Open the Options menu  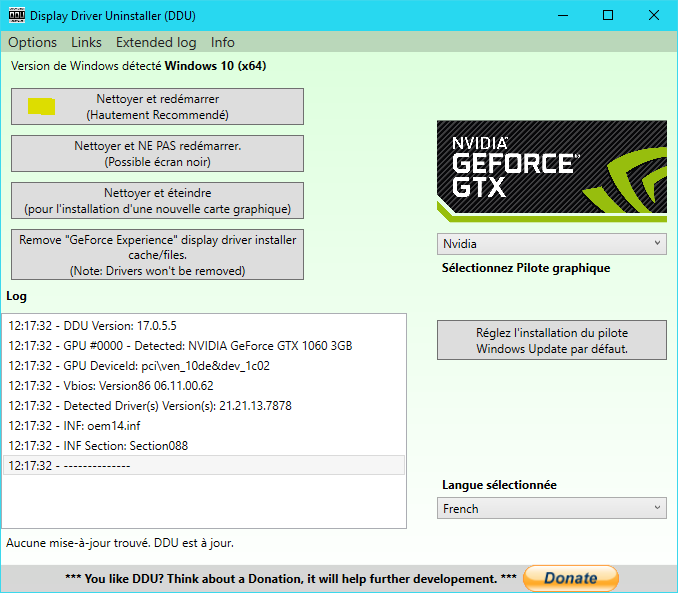coord(32,42)
